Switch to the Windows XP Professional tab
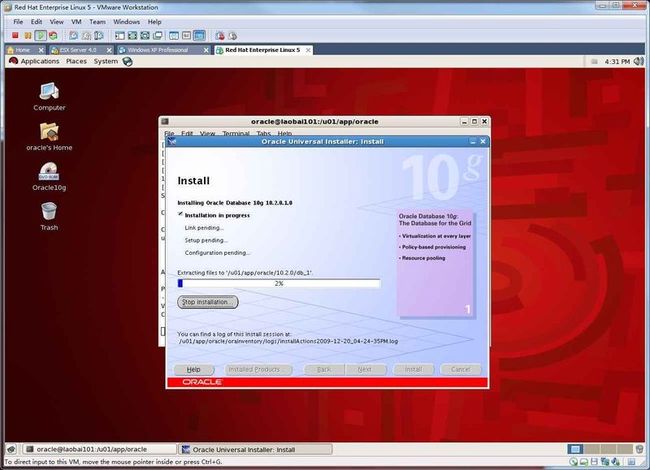Viewport: 650px width, 470px height. [158, 50]
